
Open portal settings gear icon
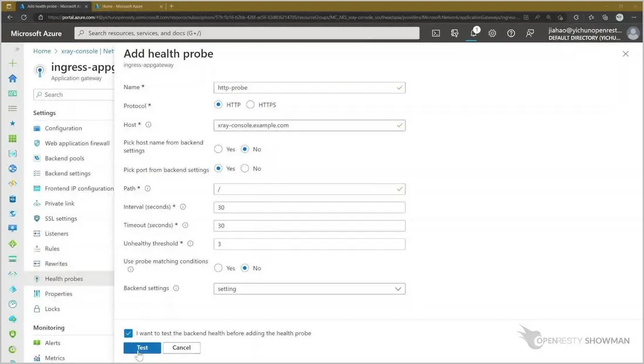tap(492, 33)
